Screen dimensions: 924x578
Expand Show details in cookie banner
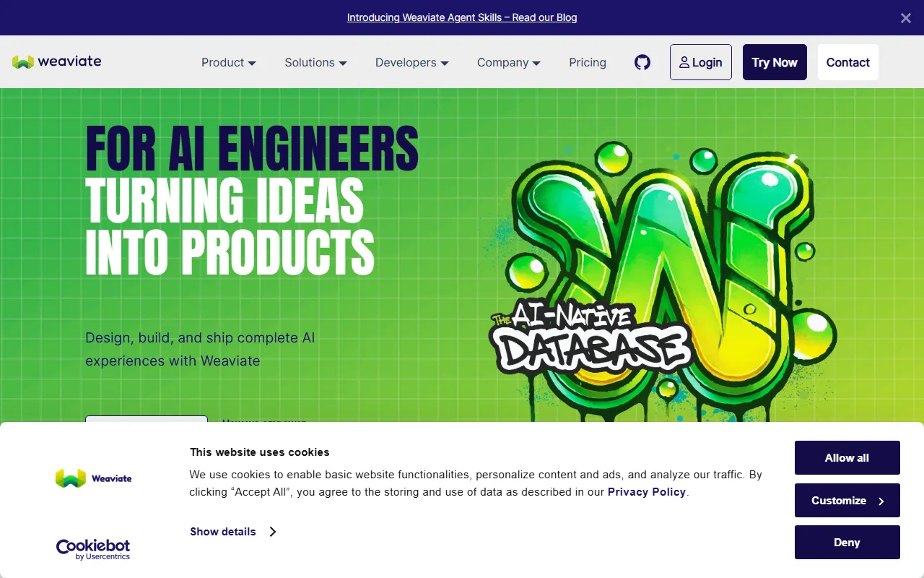(x=232, y=532)
